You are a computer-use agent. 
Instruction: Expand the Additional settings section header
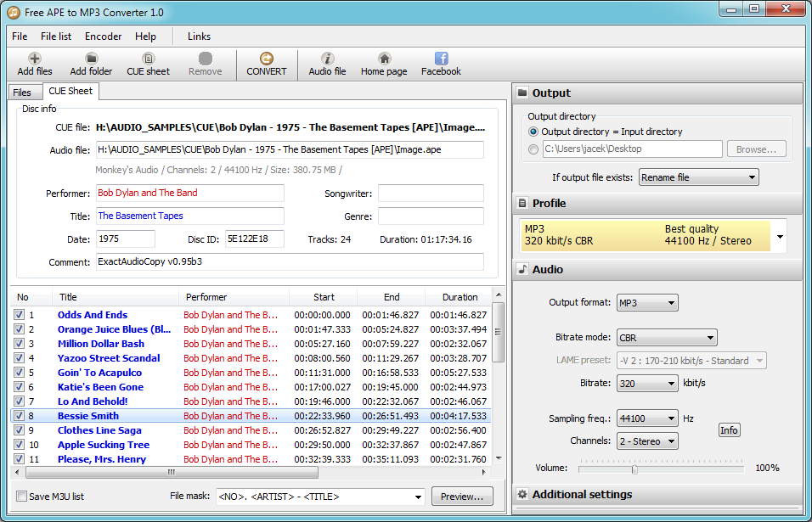(x=657, y=495)
